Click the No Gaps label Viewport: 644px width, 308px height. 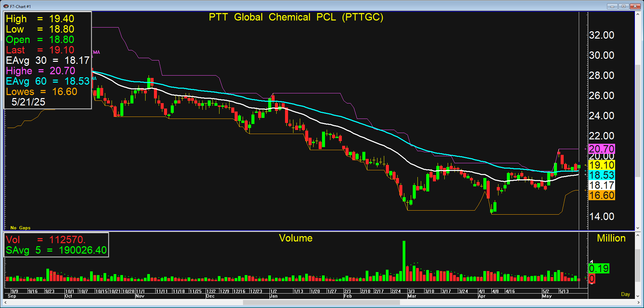(21, 228)
